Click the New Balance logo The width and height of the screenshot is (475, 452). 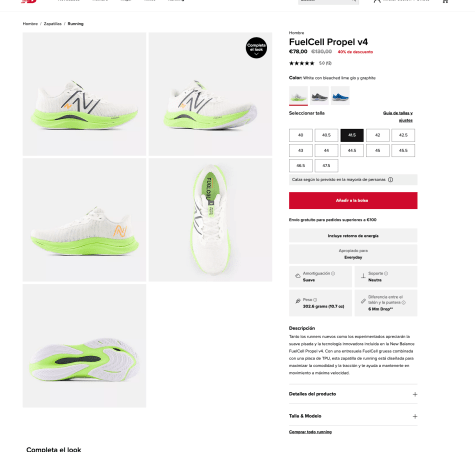pos(29,1)
